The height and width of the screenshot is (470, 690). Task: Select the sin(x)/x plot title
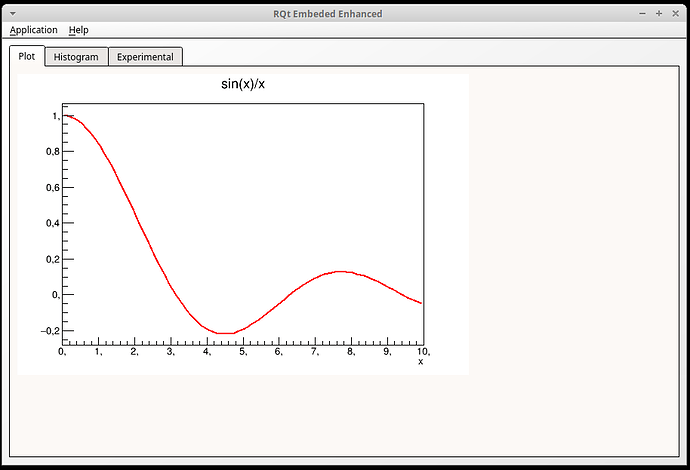tap(243, 84)
